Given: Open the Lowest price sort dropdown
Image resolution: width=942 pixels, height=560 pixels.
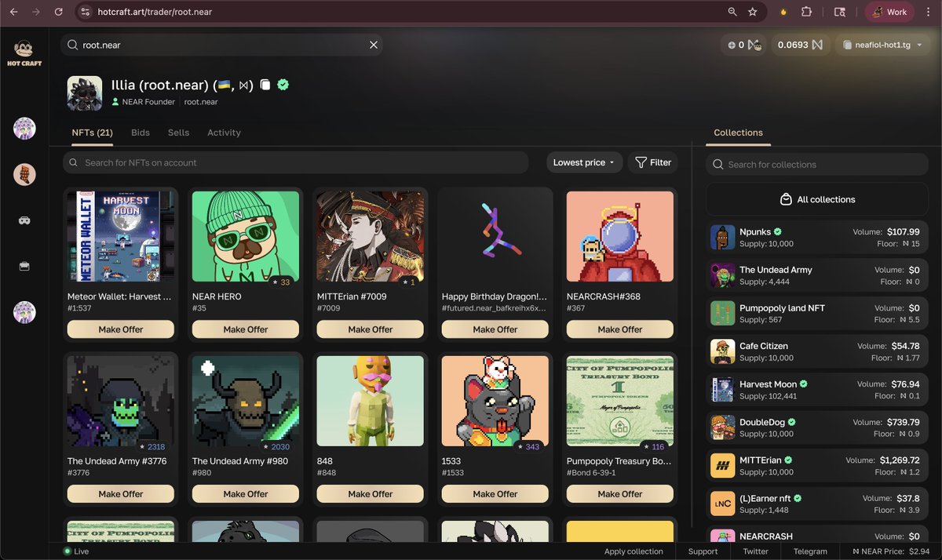Looking at the screenshot, I should click(585, 162).
